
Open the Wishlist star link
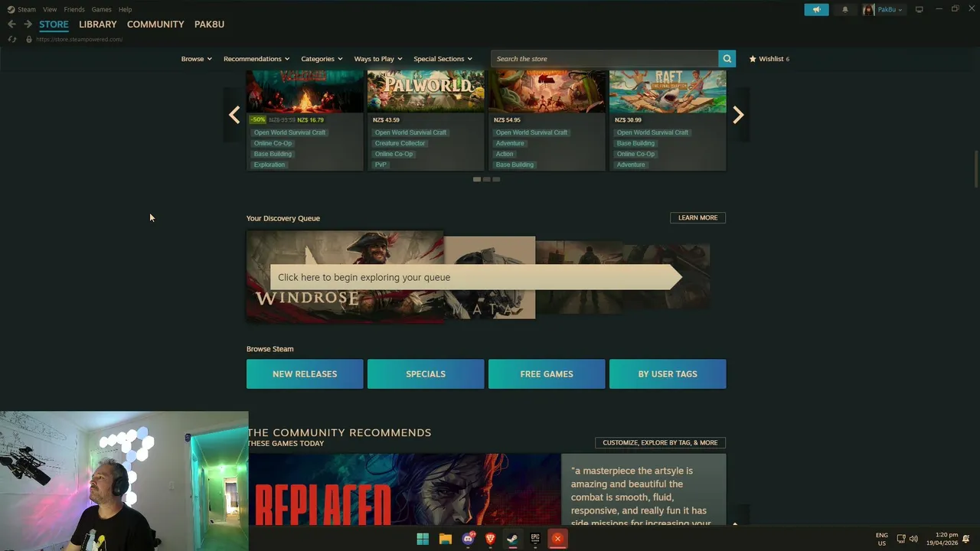pyautogui.click(x=769, y=59)
